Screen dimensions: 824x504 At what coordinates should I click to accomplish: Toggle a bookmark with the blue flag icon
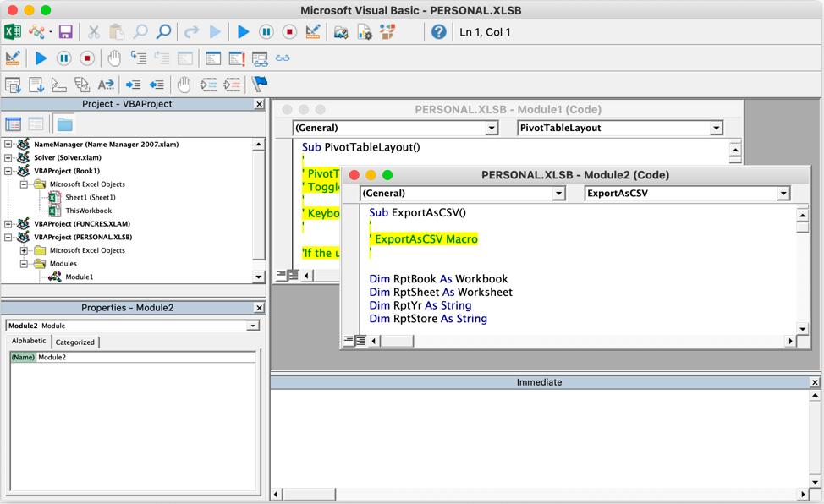click(260, 84)
